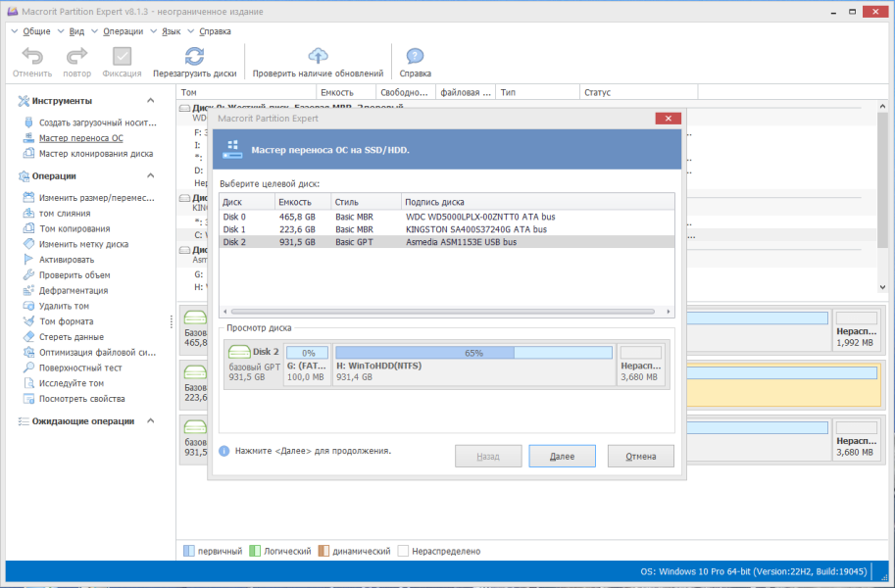Screen dimensions: 895x588
Task: Close the Macrorit Partition Expert wizard dialog
Action: (668, 119)
